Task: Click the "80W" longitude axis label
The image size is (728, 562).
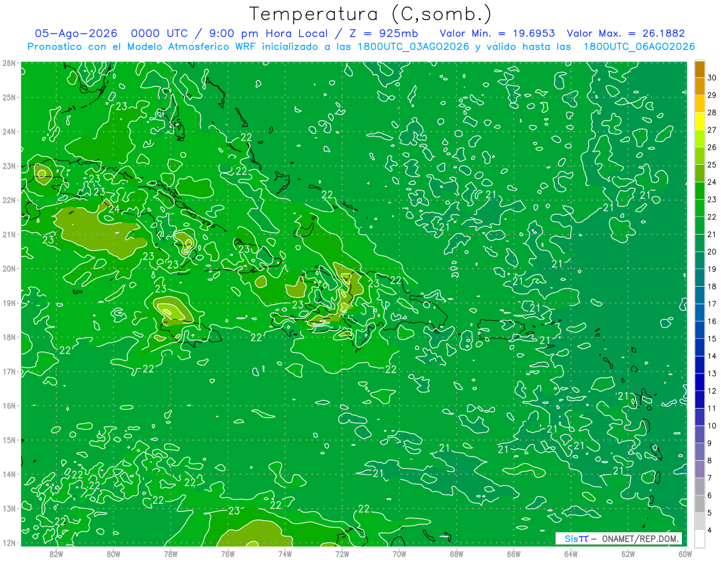Action: (x=113, y=554)
